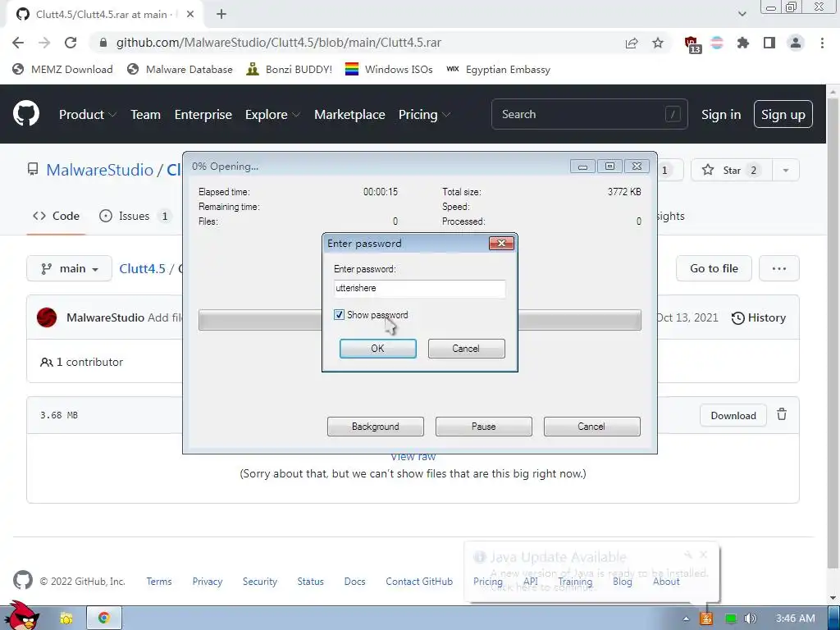Open the MalwareStudio owner link
This screenshot has height=630, width=840.
[x=99, y=171]
